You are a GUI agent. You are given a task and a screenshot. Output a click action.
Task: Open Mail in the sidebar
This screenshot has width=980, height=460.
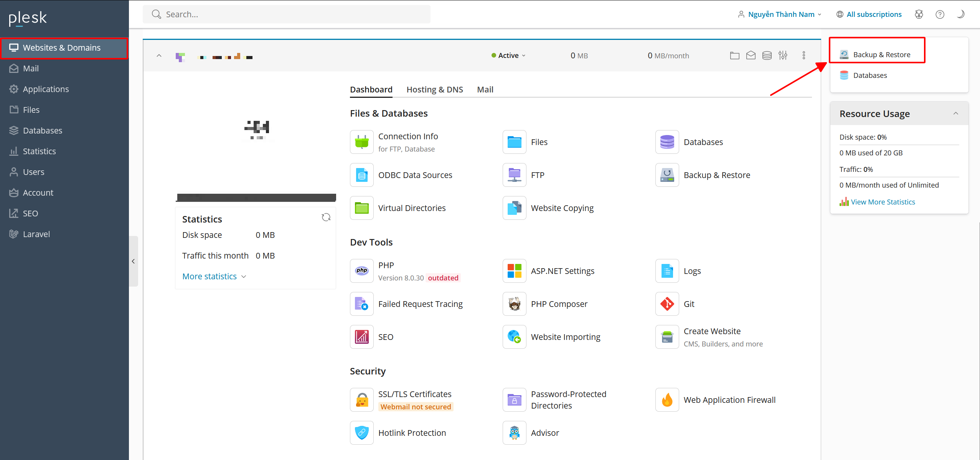64,68
